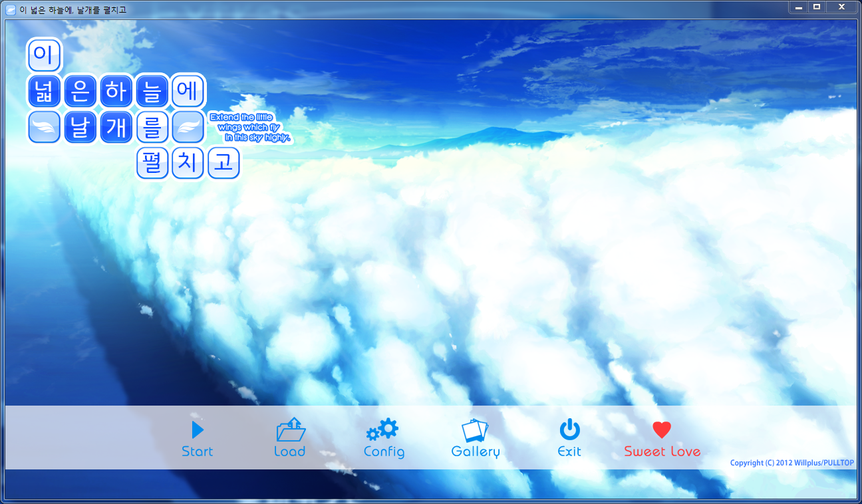862x504 pixels.
Task: Select the Load menu label
Action: click(x=290, y=451)
